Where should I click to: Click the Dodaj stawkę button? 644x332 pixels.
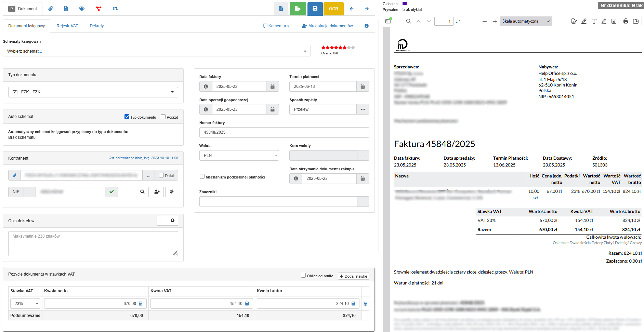pyautogui.click(x=353, y=276)
